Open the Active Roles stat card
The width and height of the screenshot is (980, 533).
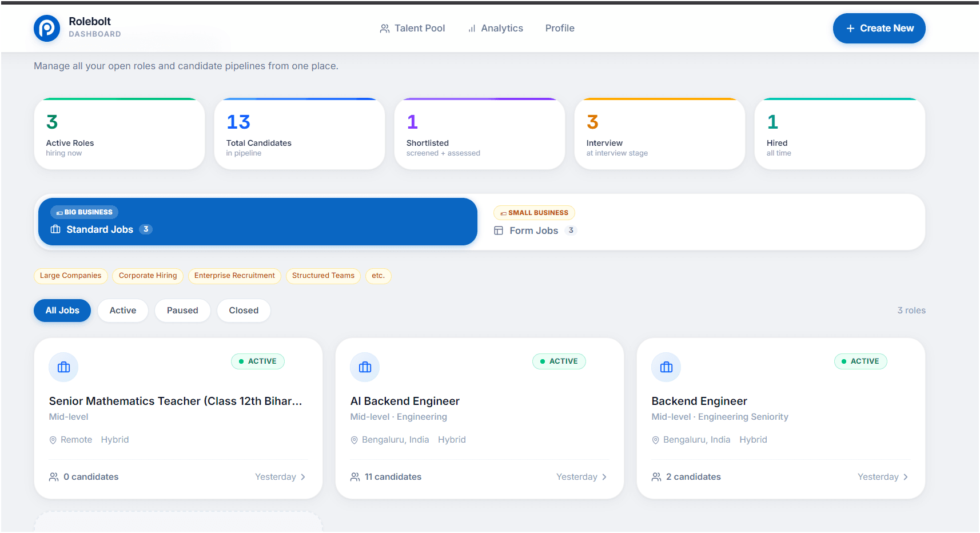(119, 134)
